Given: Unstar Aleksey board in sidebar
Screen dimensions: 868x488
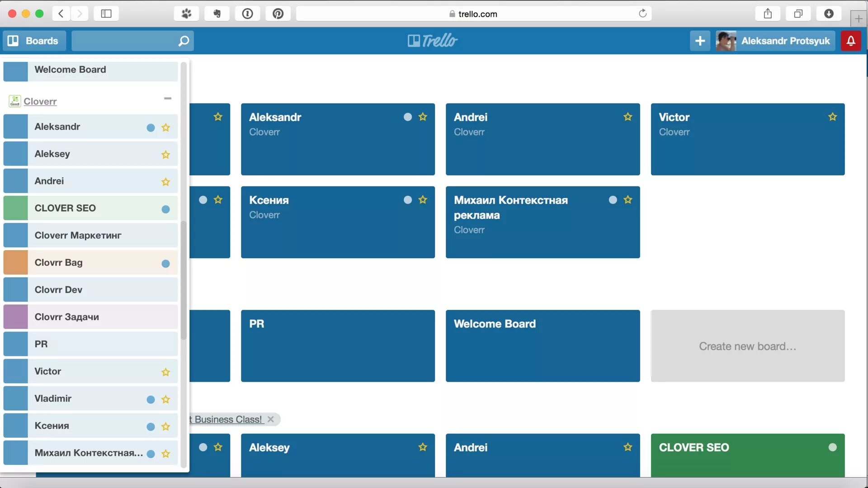Looking at the screenshot, I should [166, 155].
